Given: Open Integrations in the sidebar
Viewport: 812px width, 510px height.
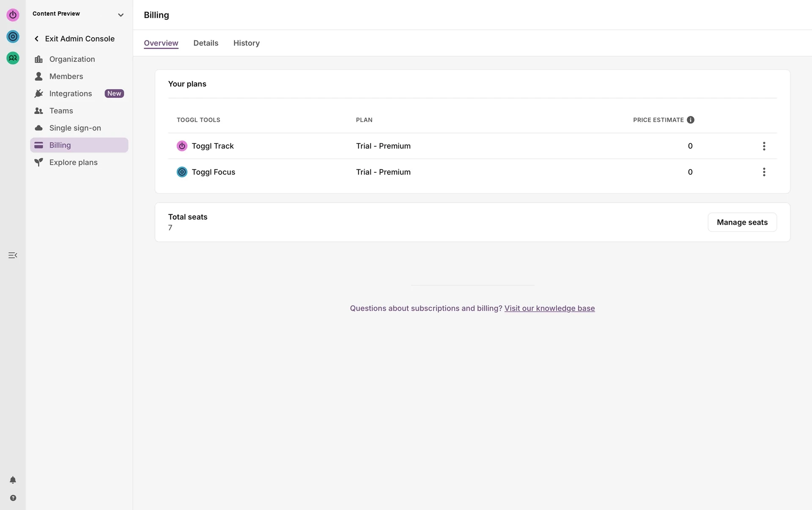Looking at the screenshot, I should point(79,94).
